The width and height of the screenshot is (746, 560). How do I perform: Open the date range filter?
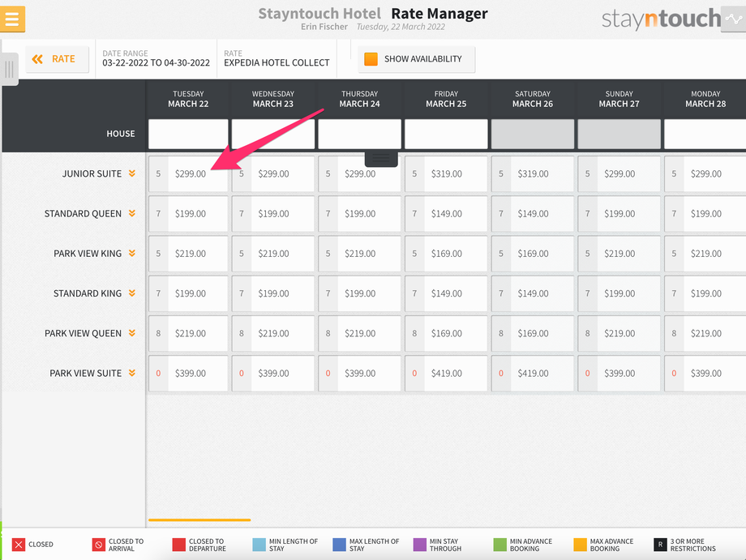coord(156,58)
